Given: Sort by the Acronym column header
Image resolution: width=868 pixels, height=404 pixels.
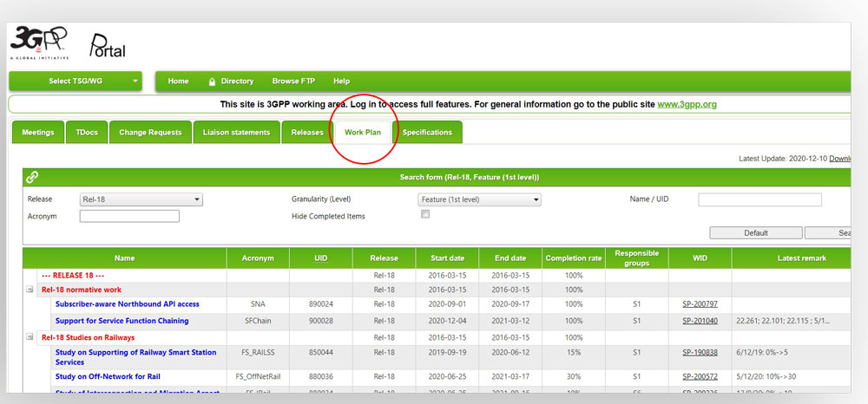Looking at the screenshot, I should [x=258, y=258].
